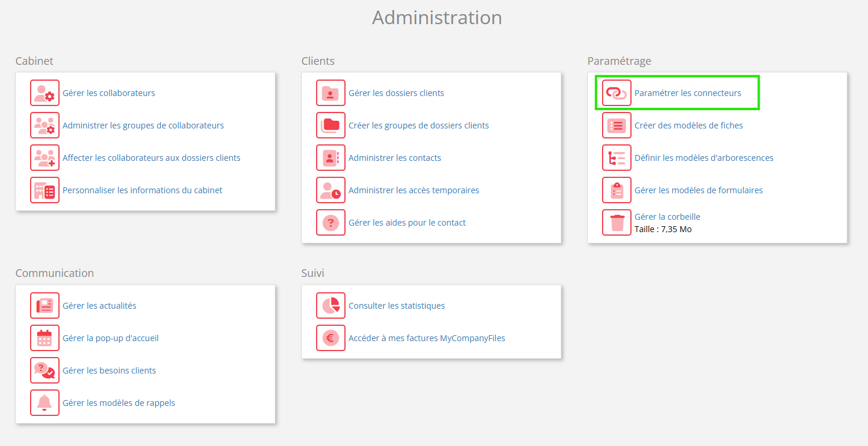Screen dimensions: 868x446
Task: Click the trash bin corbeille icon
Action: 617,223
